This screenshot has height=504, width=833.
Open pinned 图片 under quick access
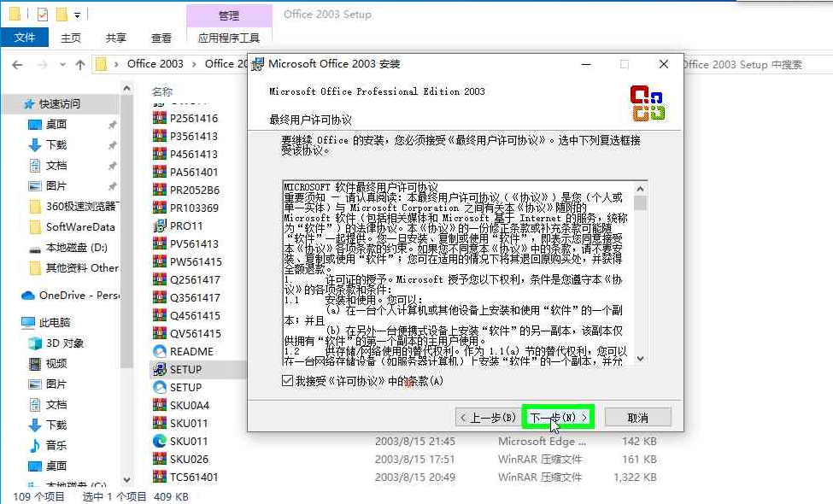(x=56, y=186)
